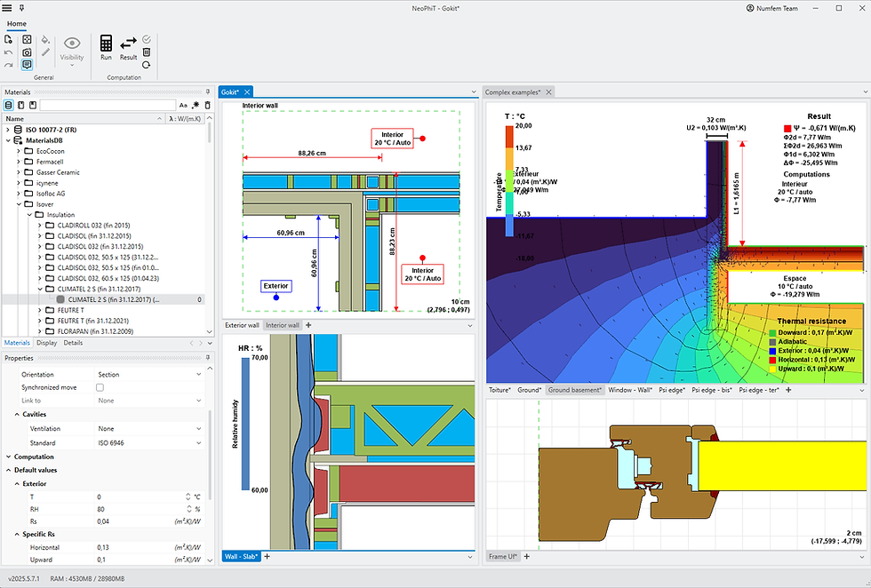Click the second materials library book icon

[x=21, y=105]
